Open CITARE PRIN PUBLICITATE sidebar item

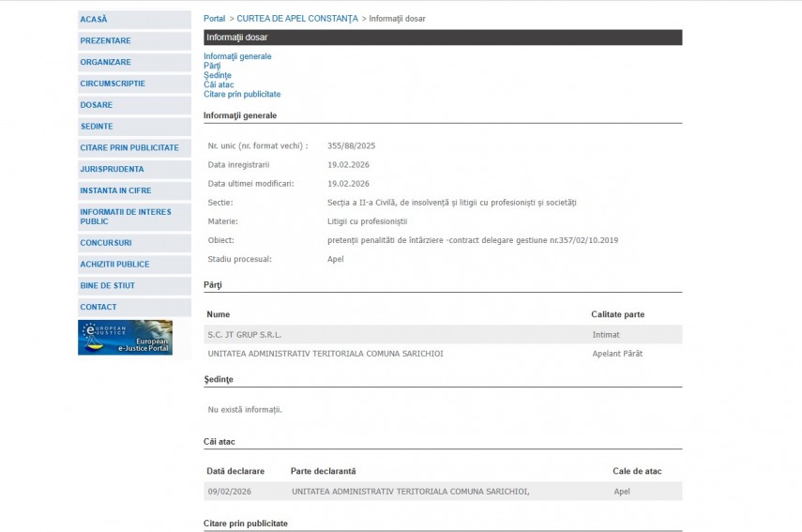pyautogui.click(x=129, y=148)
